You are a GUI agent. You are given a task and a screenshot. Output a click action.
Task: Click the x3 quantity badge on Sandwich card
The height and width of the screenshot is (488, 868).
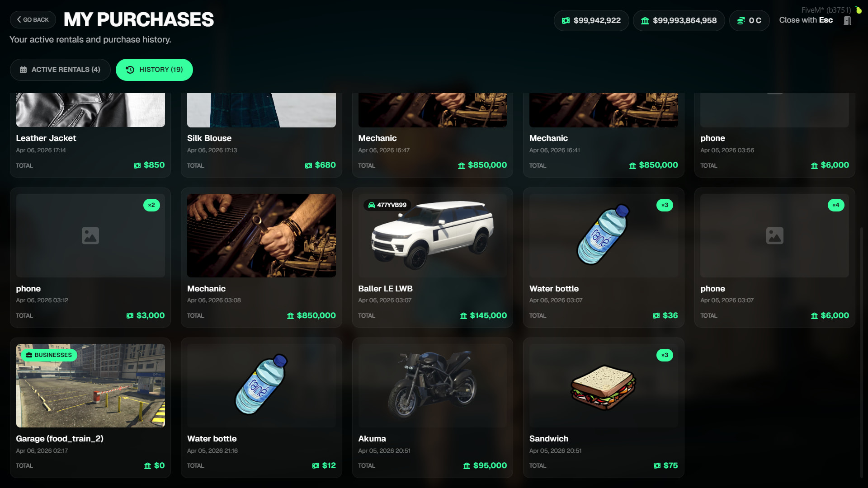[x=665, y=355]
